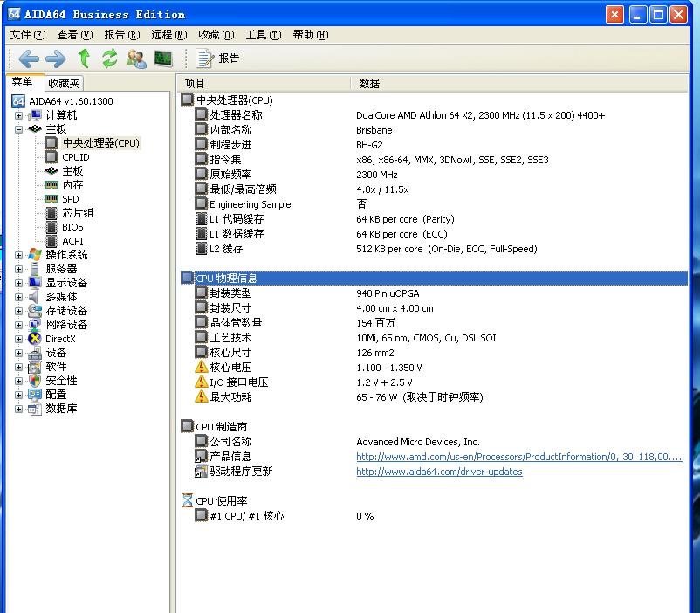Open the users icon in the toolbar
The width and height of the screenshot is (700, 613).
136,59
